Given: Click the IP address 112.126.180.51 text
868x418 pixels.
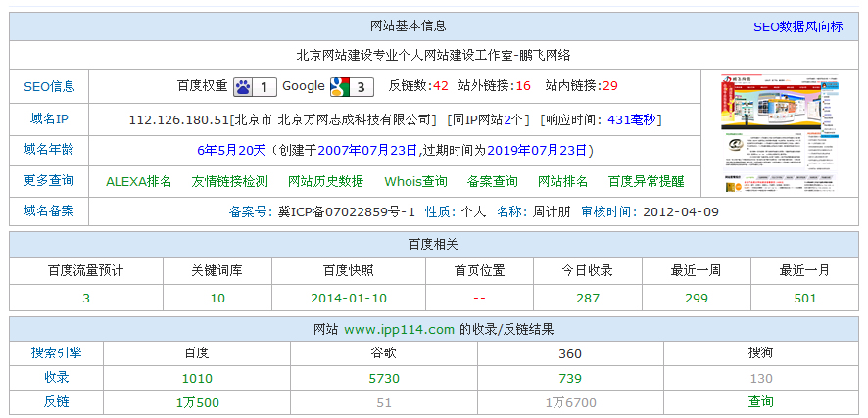Looking at the screenshot, I should pos(179,119).
